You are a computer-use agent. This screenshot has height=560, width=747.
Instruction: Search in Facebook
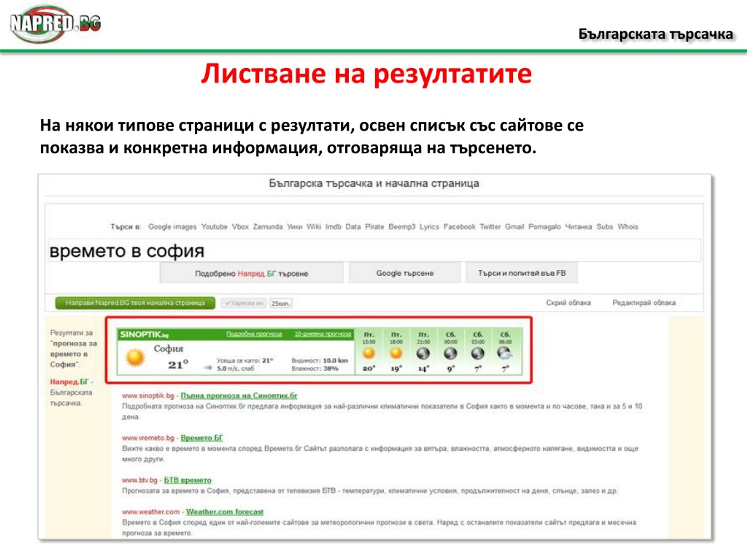click(459, 227)
